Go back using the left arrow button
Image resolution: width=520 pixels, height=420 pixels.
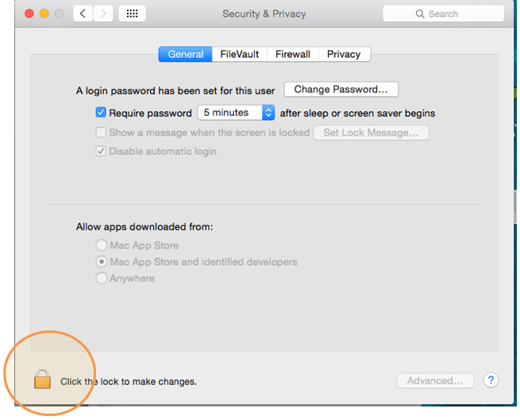click(x=83, y=13)
